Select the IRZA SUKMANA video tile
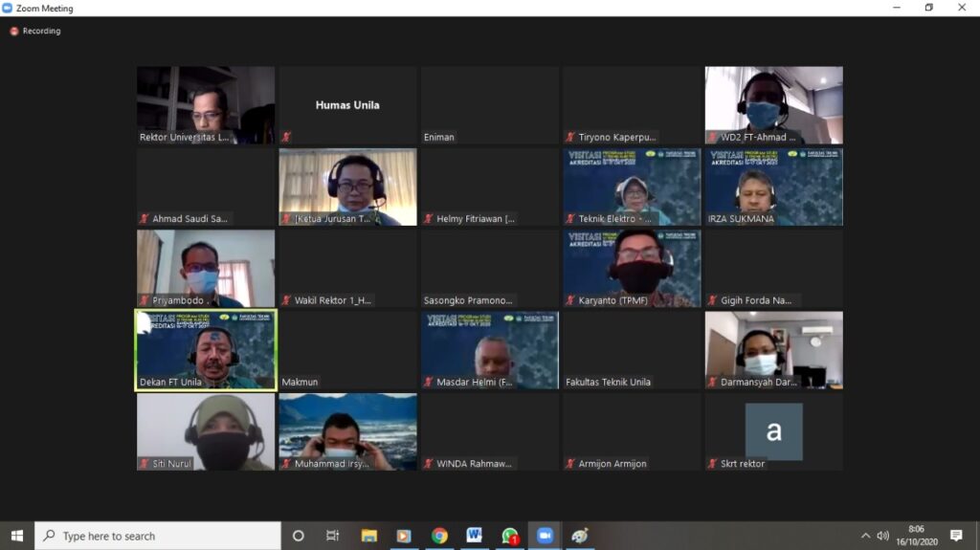The height and width of the screenshot is (550, 980). point(773,187)
